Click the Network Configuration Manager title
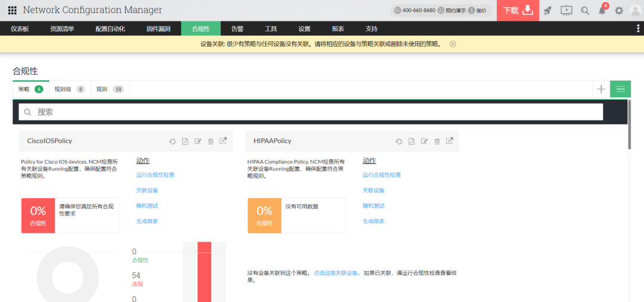644x302 pixels. 92,10
